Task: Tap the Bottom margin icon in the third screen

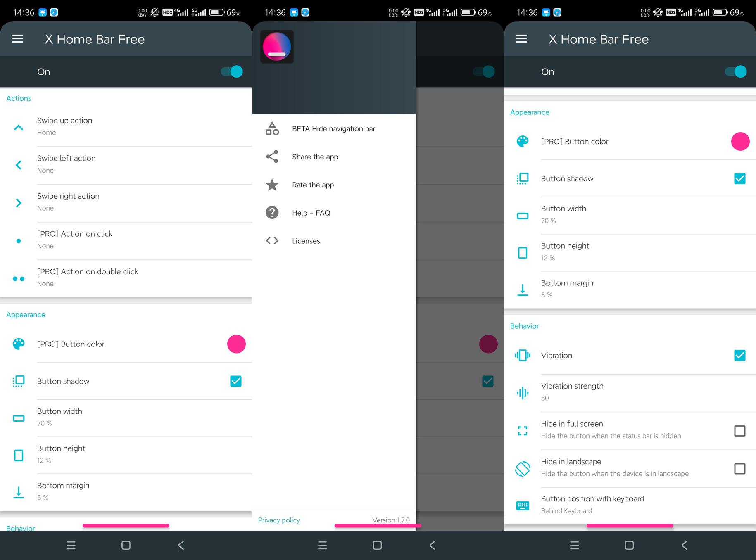Action: [x=523, y=290]
